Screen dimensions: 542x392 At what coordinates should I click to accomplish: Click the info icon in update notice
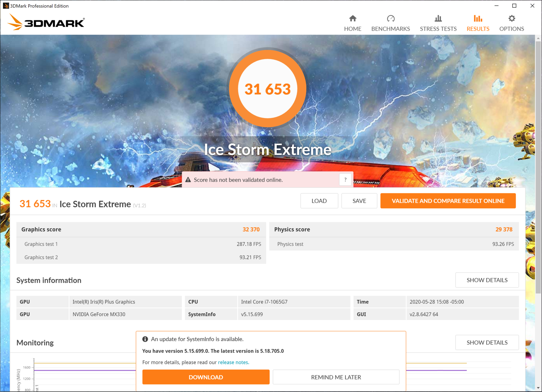pyautogui.click(x=145, y=339)
